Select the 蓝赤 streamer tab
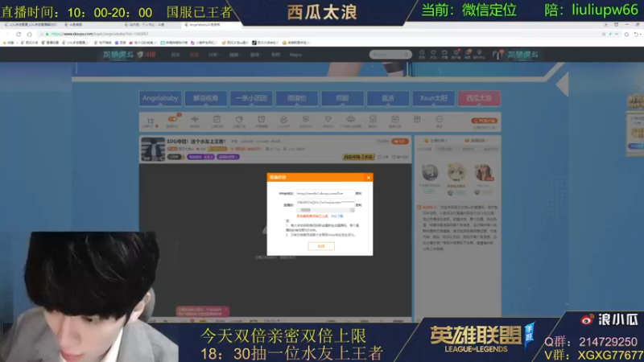Viewport: 644px width, 362px height. pyautogui.click(x=388, y=98)
